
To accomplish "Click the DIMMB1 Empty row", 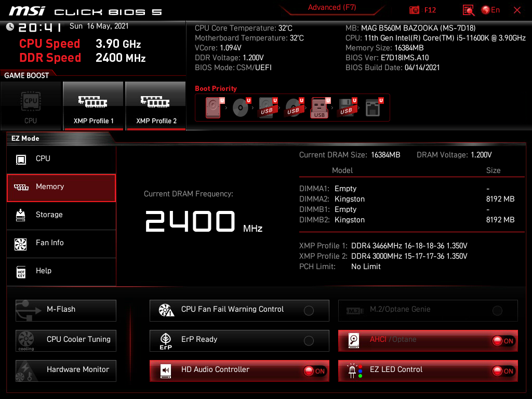I will [x=407, y=209].
